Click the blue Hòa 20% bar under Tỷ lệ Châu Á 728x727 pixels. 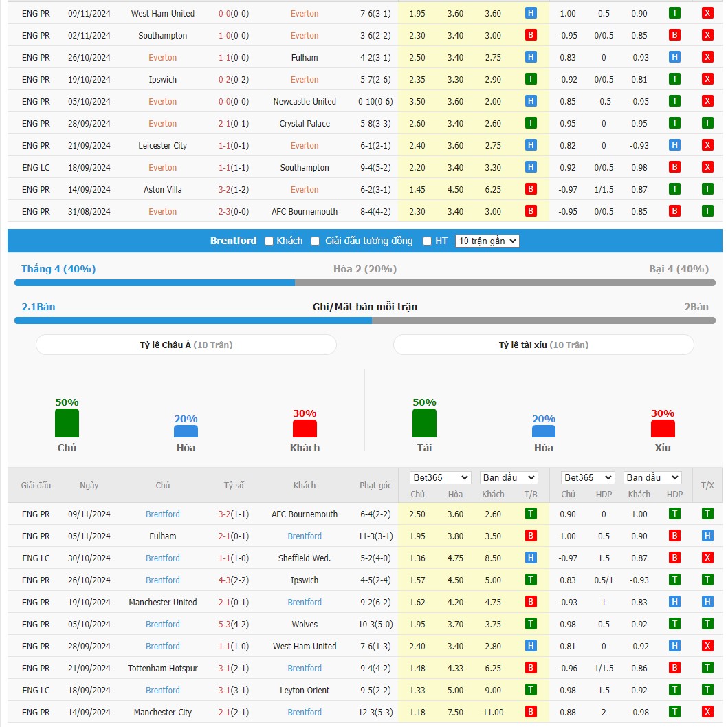coord(186,431)
